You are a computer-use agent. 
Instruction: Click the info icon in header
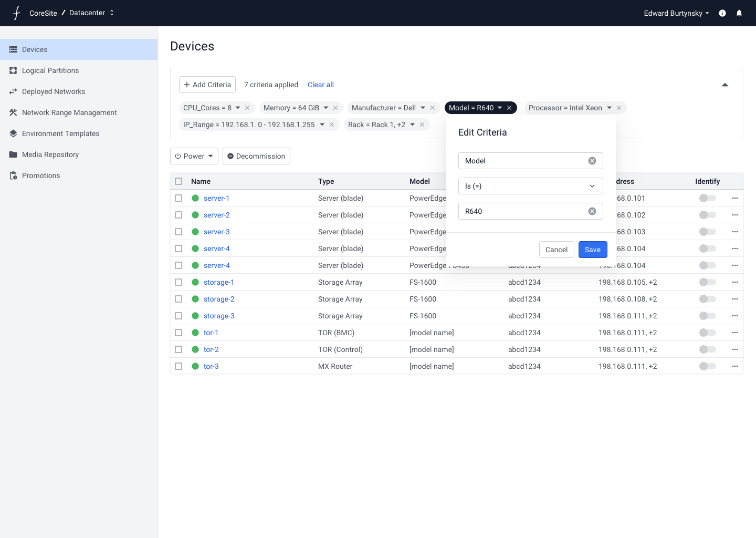[722, 13]
